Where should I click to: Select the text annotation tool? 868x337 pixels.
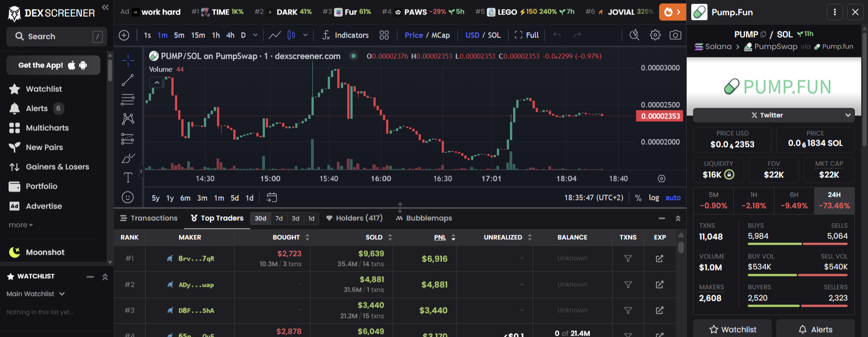click(128, 178)
